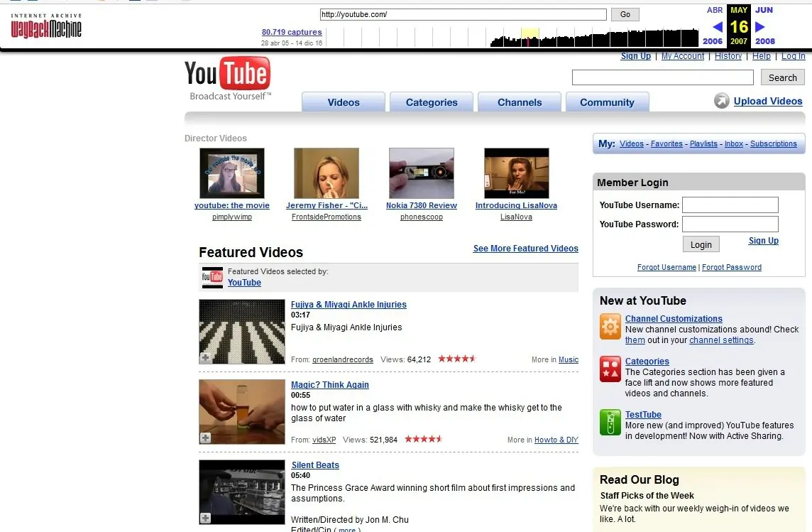This screenshot has height=532, width=812.
Task: Open the 80.719 captures link
Action: [x=292, y=32]
